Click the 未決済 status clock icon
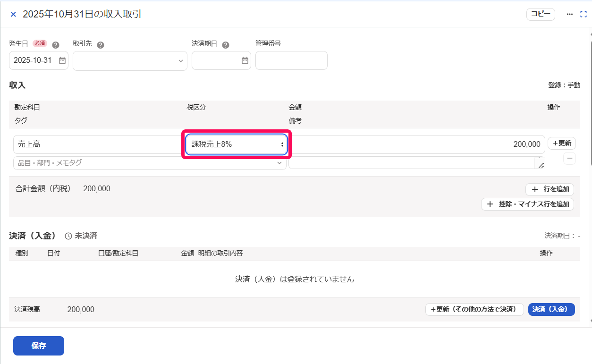This screenshot has height=364, width=592. (x=68, y=236)
